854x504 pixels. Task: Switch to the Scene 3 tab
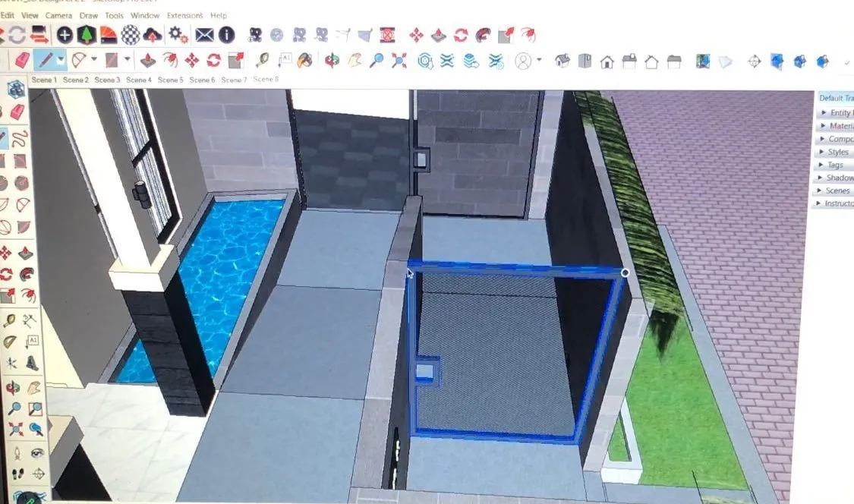(x=107, y=80)
